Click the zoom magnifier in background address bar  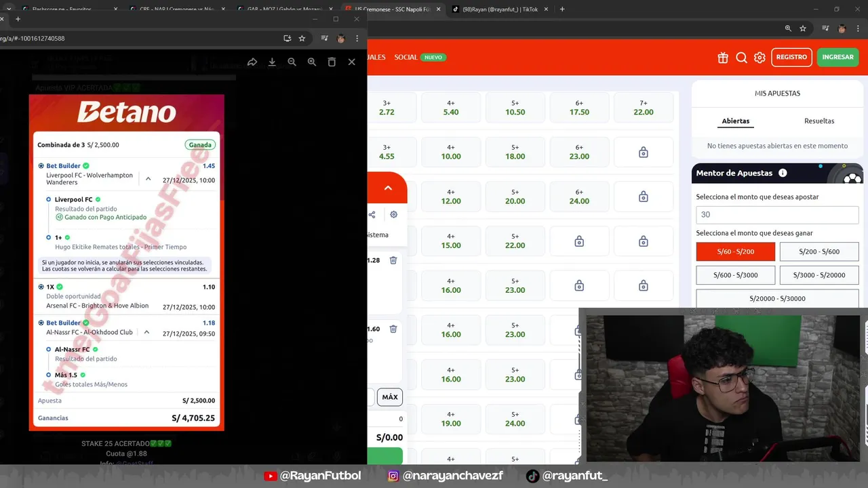point(788,28)
